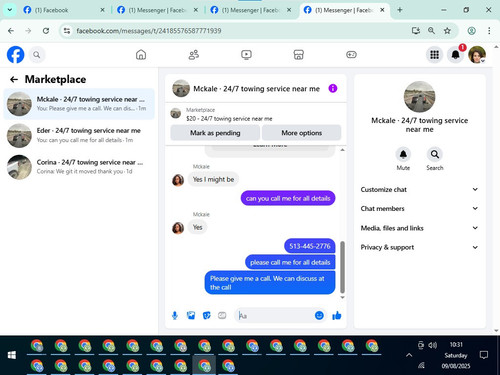The image size is (500, 375).
Task: Close the (1) Facebook tab
Action: 102,10
